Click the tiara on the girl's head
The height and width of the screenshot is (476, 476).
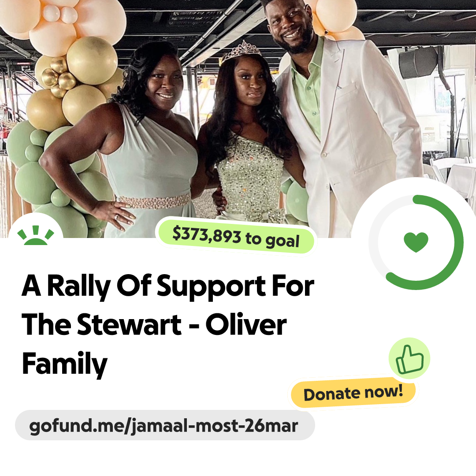tap(242, 52)
